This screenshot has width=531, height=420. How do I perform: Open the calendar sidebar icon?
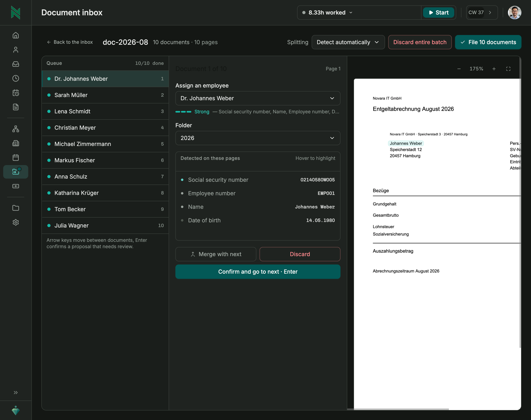click(16, 157)
